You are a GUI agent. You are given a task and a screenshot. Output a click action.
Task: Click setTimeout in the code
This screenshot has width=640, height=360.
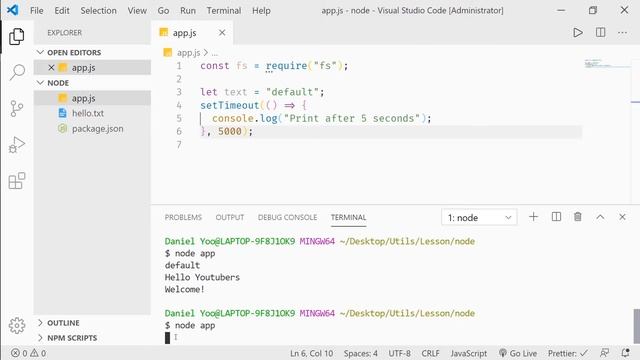(230, 105)
